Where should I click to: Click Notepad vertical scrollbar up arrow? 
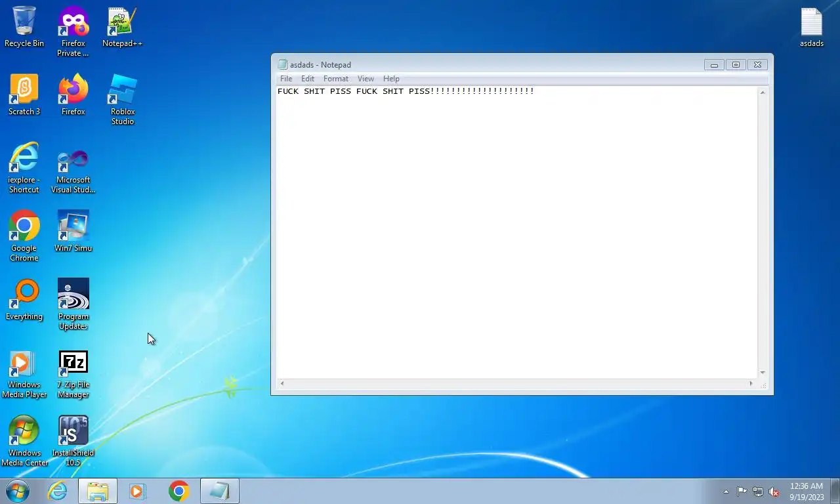pyautogui.click(x=763, y=93)
